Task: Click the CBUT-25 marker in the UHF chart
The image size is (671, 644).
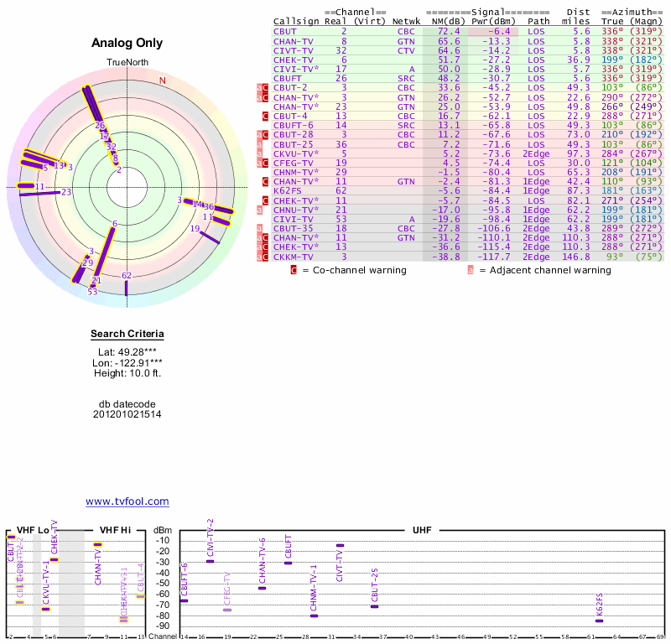Action: pyautogui.click(x=374, y=606)
